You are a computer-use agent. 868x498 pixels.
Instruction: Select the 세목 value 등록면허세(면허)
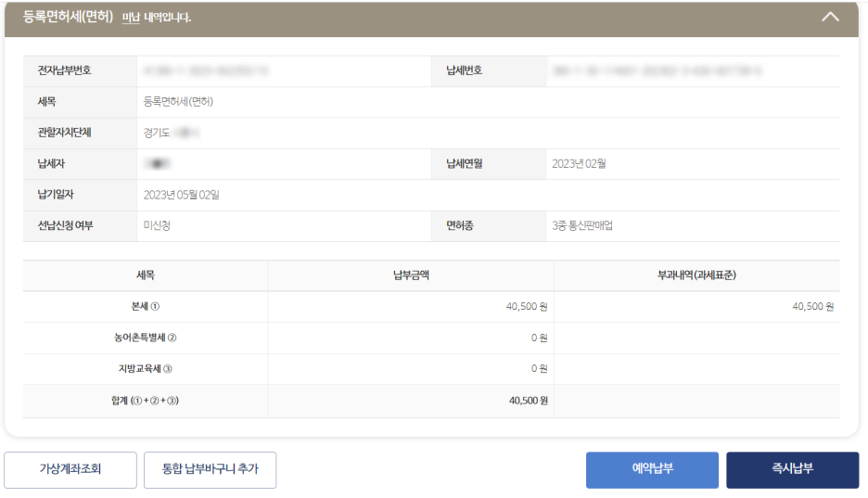(x=178, y=102)
